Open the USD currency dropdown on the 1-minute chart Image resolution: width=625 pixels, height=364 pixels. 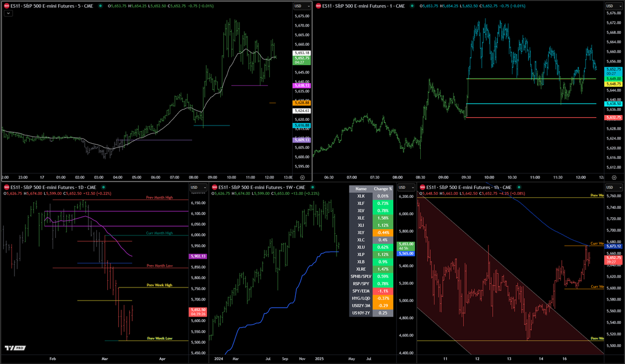tap(613, 6)
